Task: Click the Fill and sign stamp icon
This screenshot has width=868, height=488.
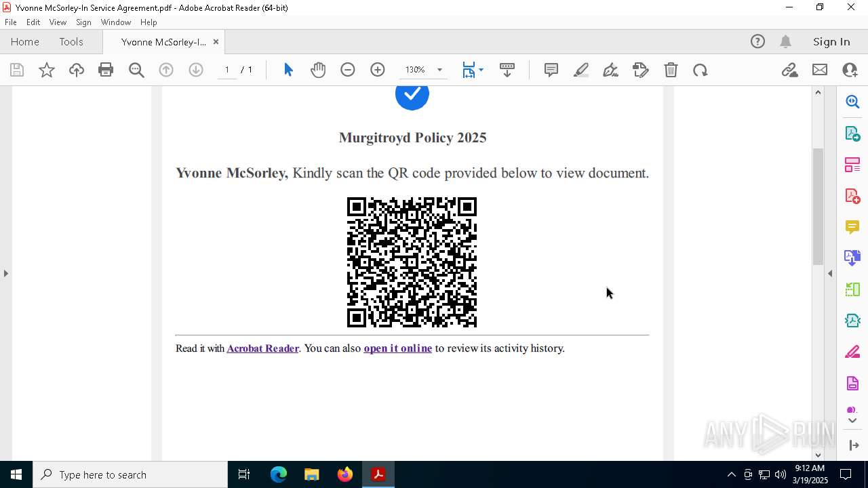Action: pos(641,70)
